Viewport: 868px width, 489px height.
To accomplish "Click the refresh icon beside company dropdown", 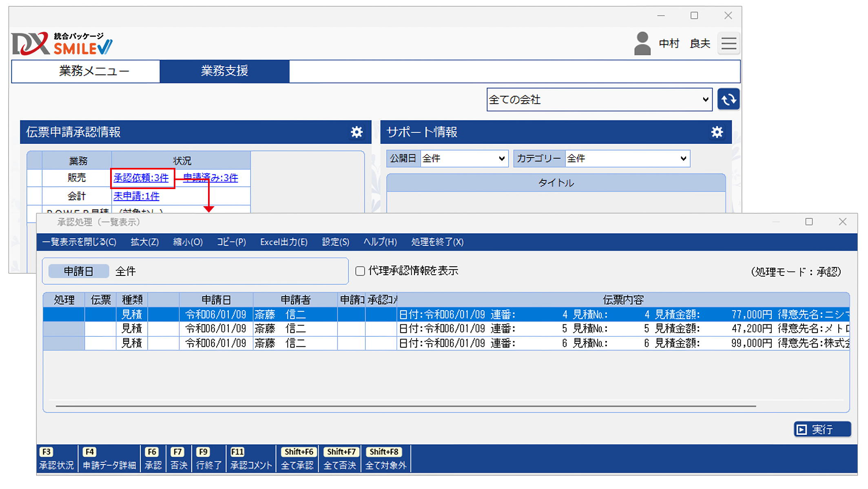I will [728, 99].
